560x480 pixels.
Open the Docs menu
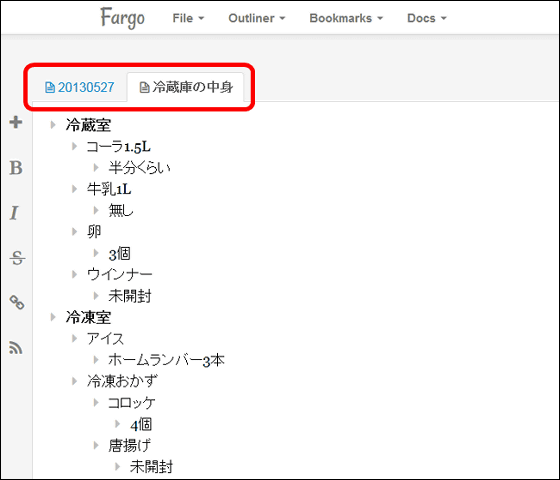(427, 18)
